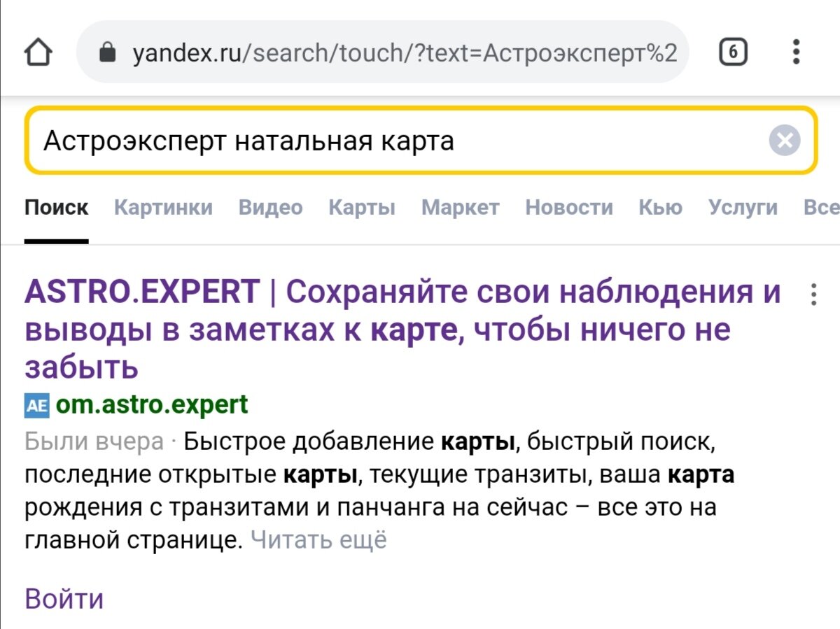Image resolution: width=840 pixels, height=629 pixels.
Task: Expand snippet with Читать ещё
Action: tap(318, 540)
